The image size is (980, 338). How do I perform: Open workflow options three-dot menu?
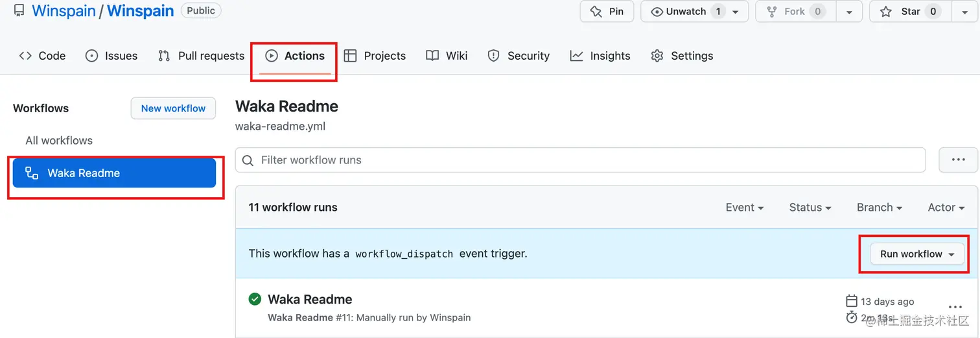pyautogui.click(x=958, y=160)
